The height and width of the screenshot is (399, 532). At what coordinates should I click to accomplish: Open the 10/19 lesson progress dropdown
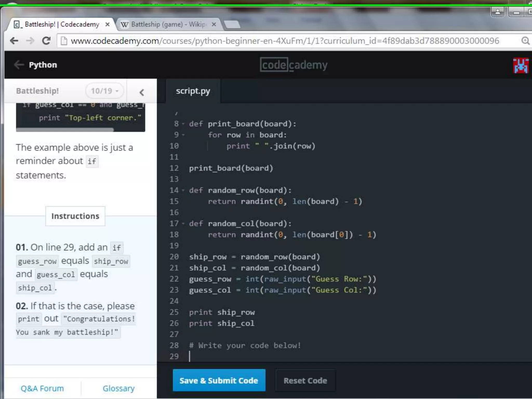105,91
